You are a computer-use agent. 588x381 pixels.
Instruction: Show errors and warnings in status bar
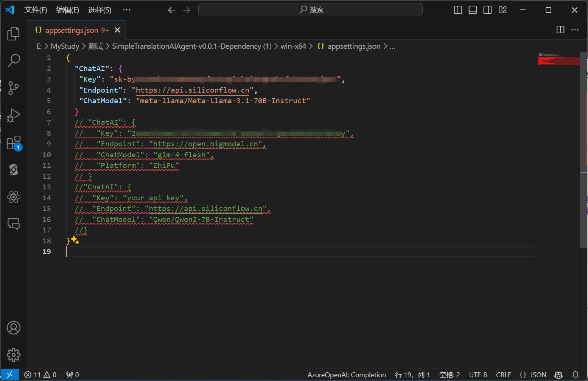[40, 375]
